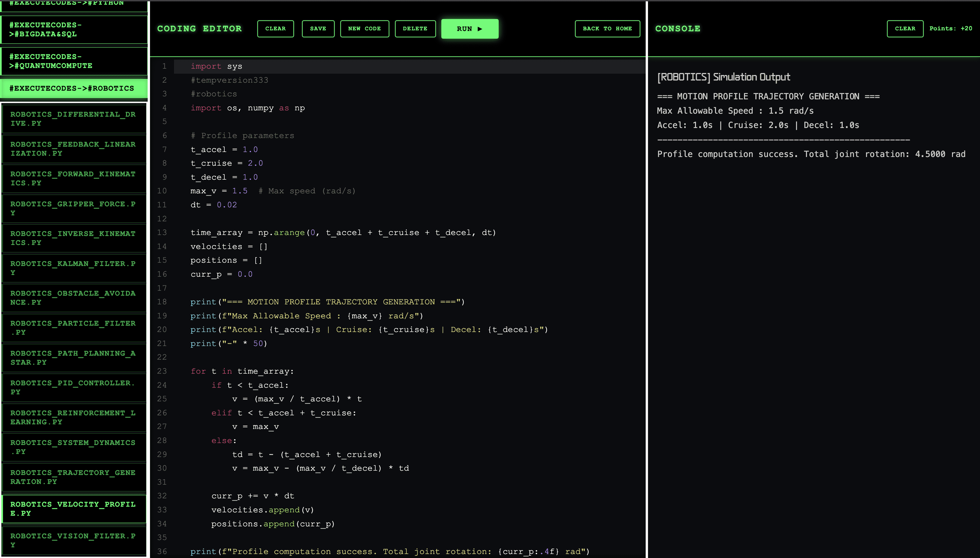This screenshot has height=558, width=980.
Task: Click the 'velocities.append(v)' code line
Action: [263, 510]
